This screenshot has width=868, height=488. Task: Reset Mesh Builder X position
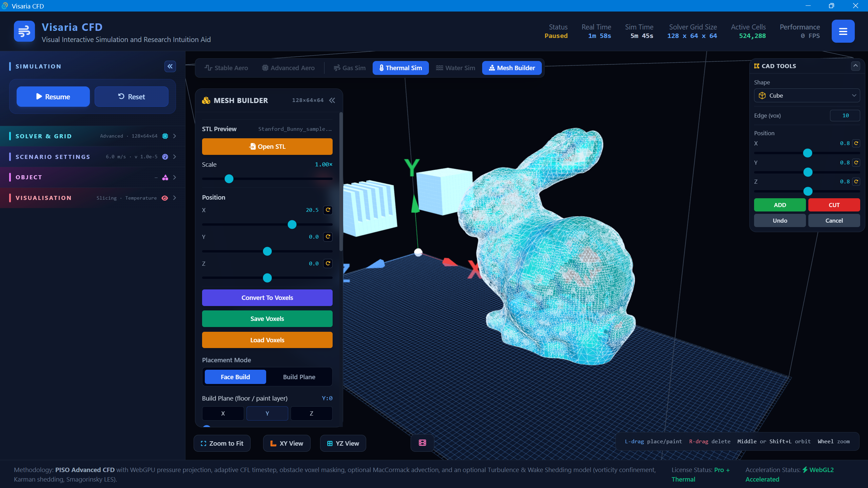point(328,210)
